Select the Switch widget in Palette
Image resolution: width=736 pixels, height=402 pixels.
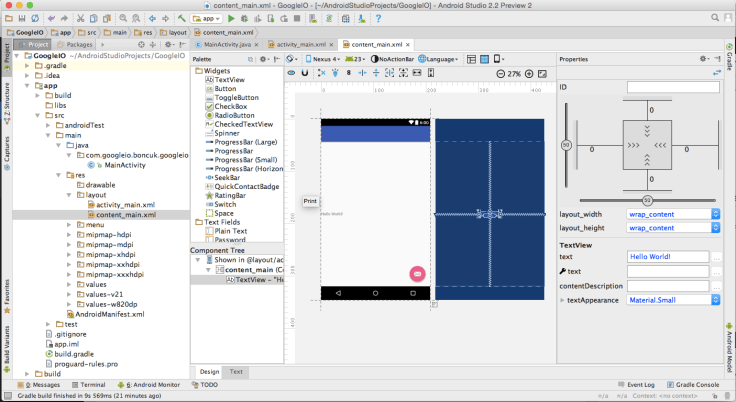tap(221, 204)
